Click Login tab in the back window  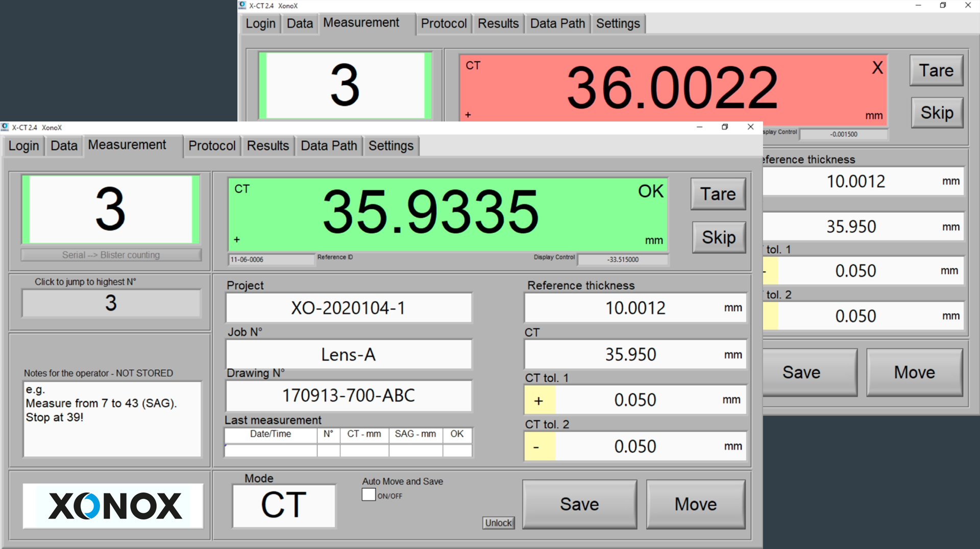click(260, 23)
